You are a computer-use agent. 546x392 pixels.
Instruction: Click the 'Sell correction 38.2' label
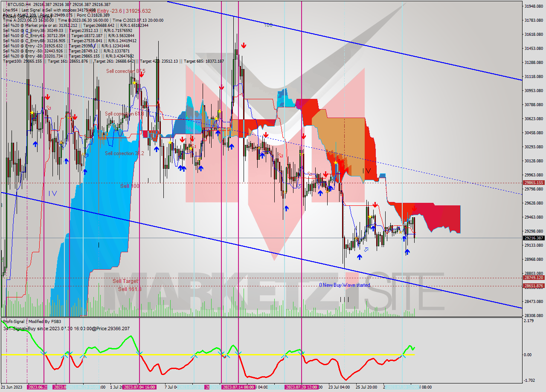pyautogui.click(x=125, y=153)
